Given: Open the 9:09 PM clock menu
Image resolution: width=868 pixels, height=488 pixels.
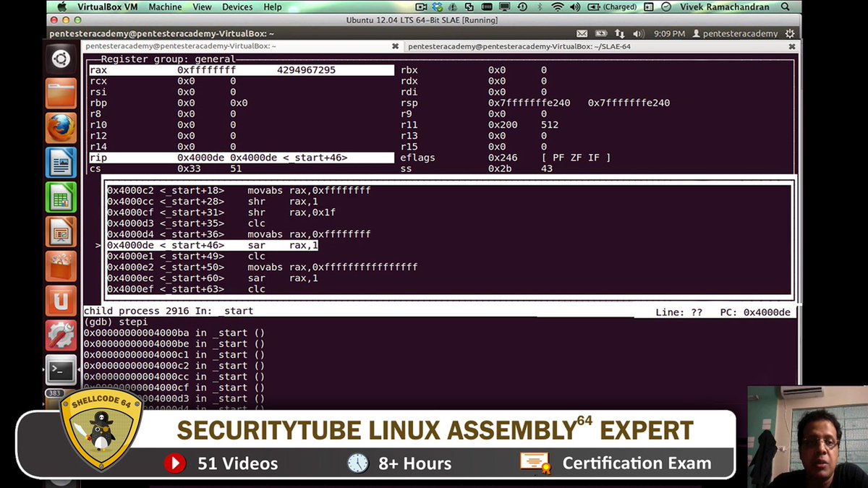Looking at the screenshot, I should pyautogui.click(x=669, y=34).
